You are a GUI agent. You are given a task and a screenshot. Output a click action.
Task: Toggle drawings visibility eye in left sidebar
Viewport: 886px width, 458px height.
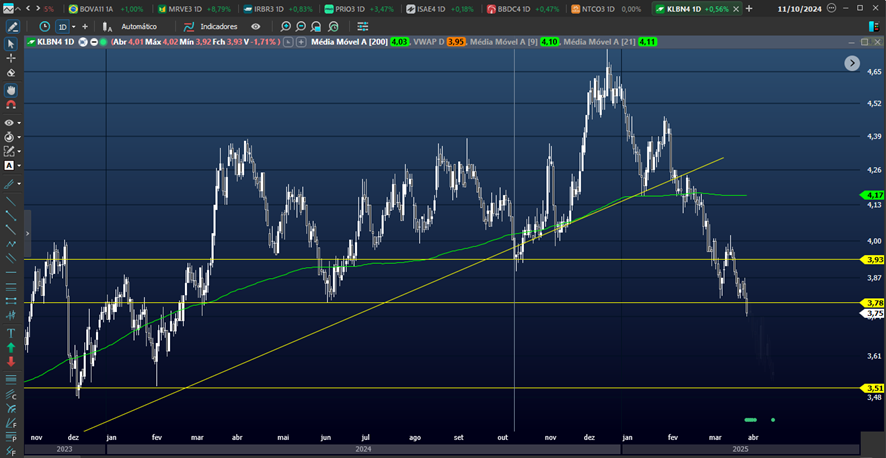10,121
